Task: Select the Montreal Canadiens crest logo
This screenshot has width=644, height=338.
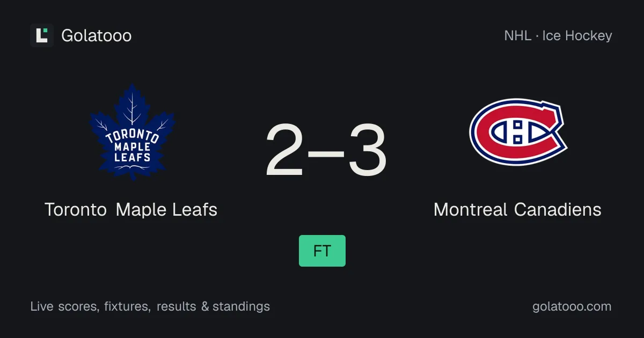Action: [518, 132]
